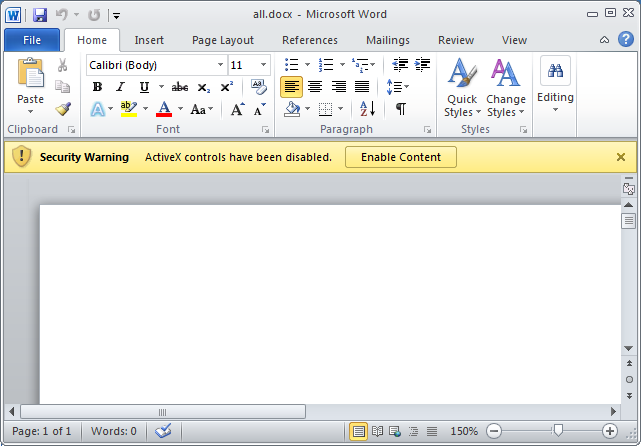The image size is (641, 446).
Task: Click the Bullets list icon
Action: pyautogui.click(x=291, y=65)
